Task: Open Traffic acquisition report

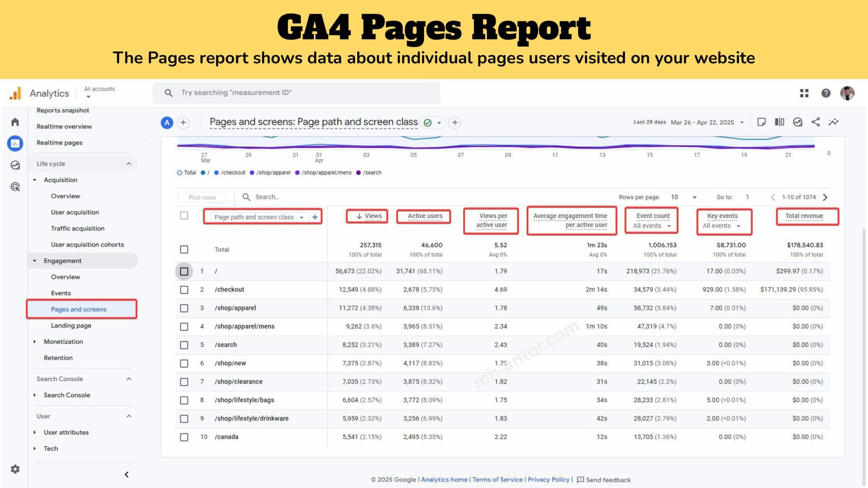Action: [78, 228]
